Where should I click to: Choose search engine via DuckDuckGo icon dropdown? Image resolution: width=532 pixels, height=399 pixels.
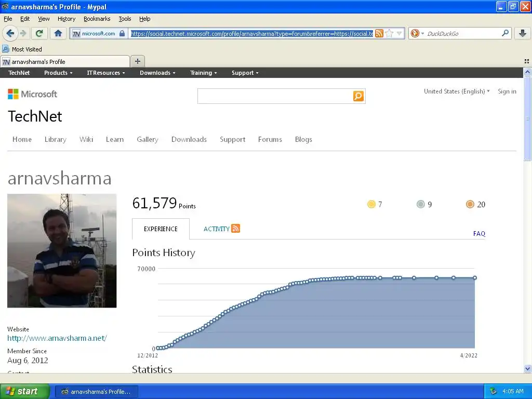(x=417, y=33)
